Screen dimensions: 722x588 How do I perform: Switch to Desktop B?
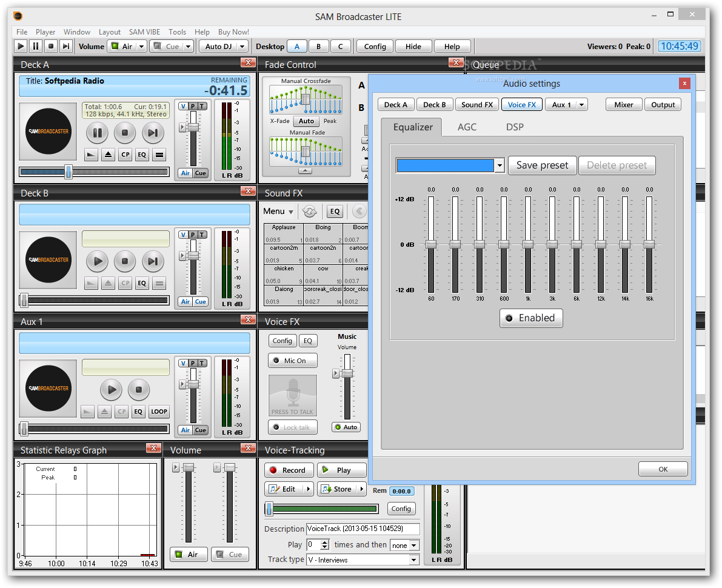coord(318,47)
